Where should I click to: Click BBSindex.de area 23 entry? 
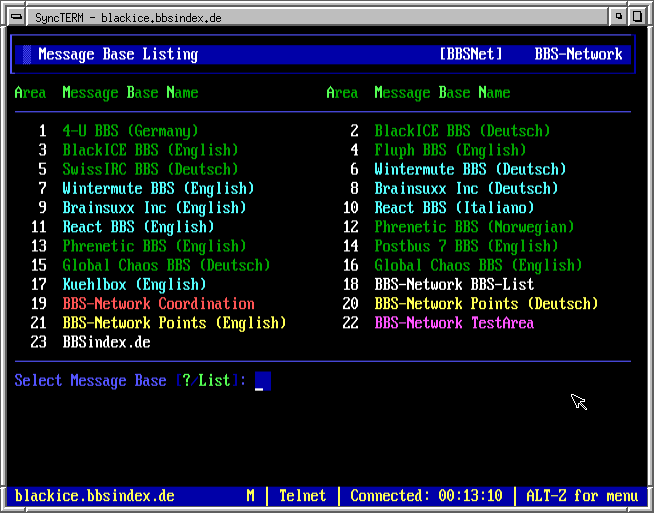(106, 342)
